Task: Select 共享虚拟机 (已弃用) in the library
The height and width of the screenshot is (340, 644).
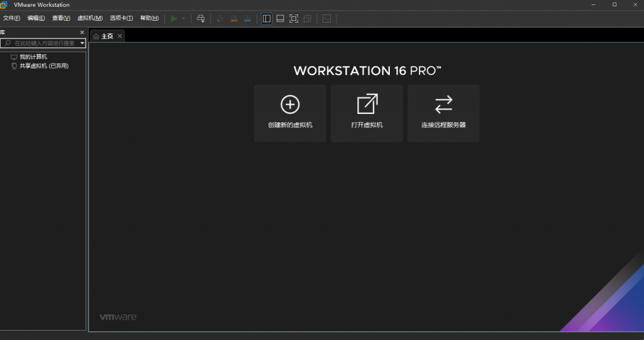Action: [x=44, y=65]
